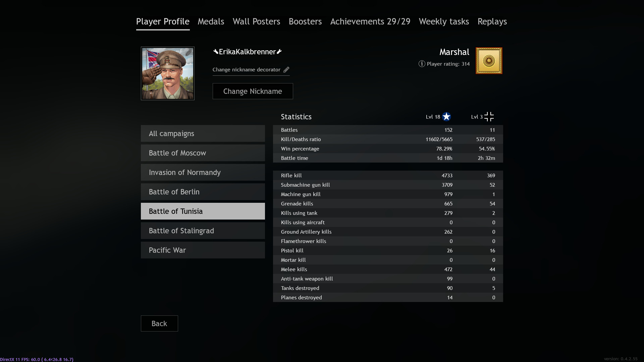Select Battle of Moscow campaign
This screenshot has width=644, height=362.
(203, 153)
